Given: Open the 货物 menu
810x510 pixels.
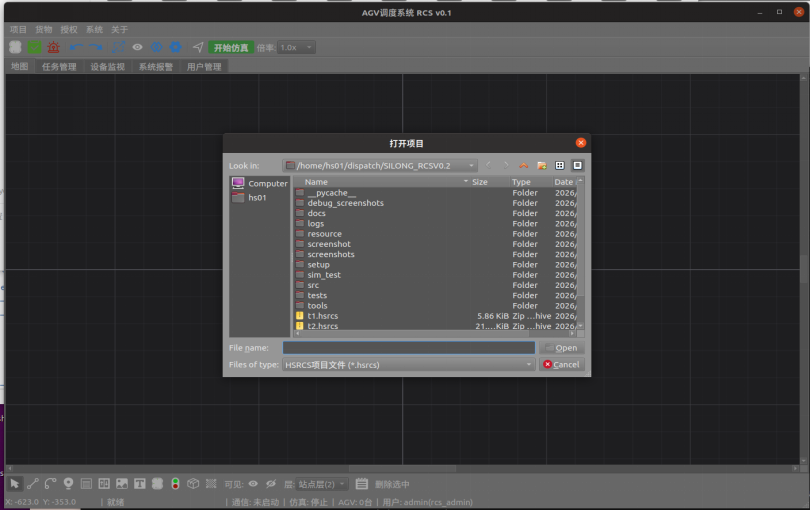Looking at the screenshot, I should click(x=43, y=29).
